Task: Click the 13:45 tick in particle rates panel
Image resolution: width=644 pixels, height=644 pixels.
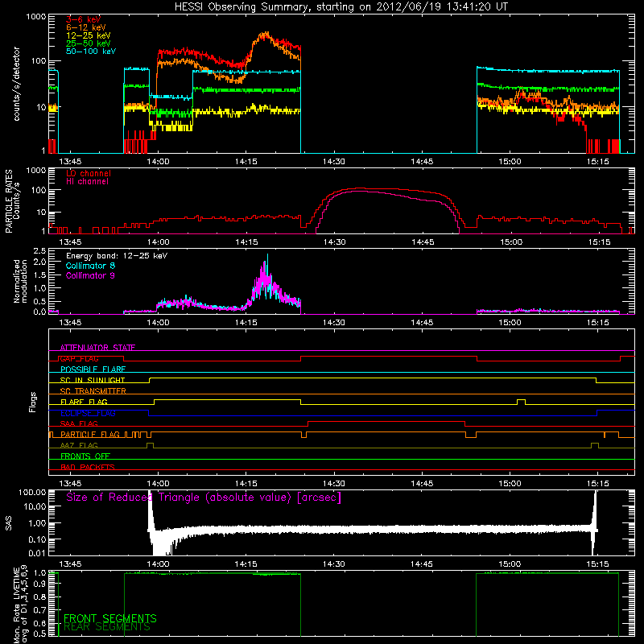Action: 70,242
